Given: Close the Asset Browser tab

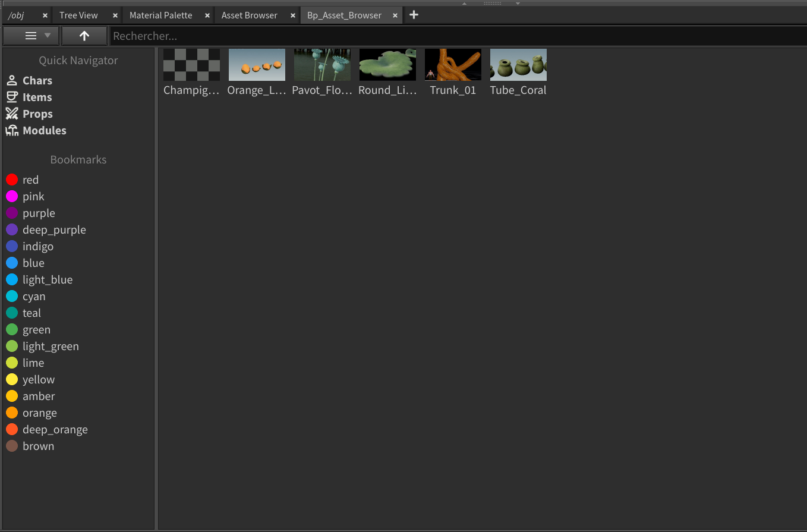Looking at the screenshot, I should coord(293,15).
